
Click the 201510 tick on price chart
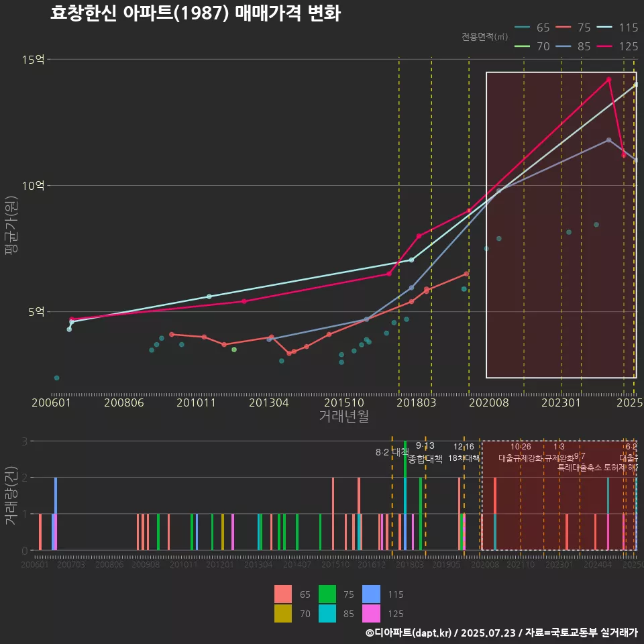click(344, 402)
